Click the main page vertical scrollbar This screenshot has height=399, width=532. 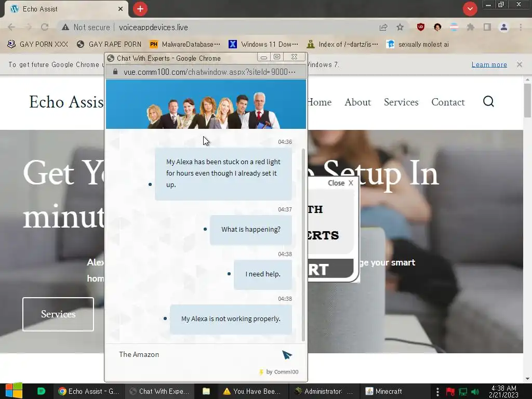point(527,100)
